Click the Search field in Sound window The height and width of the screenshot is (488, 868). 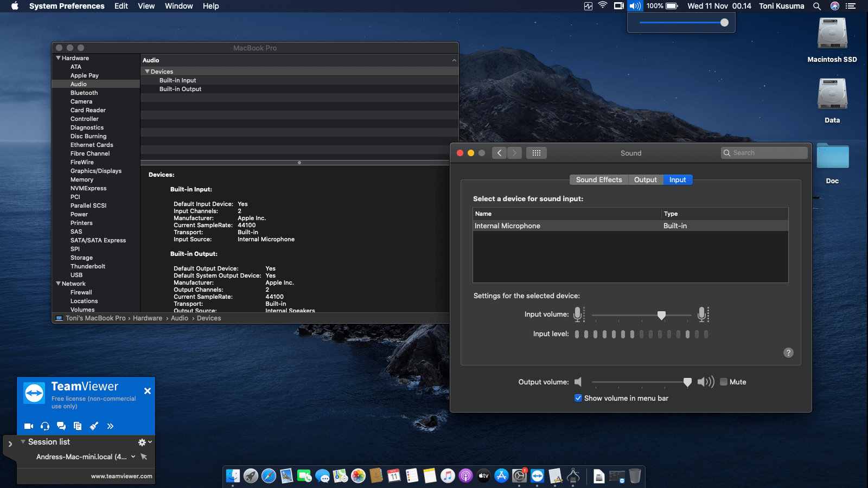click(x=765, y=153)
